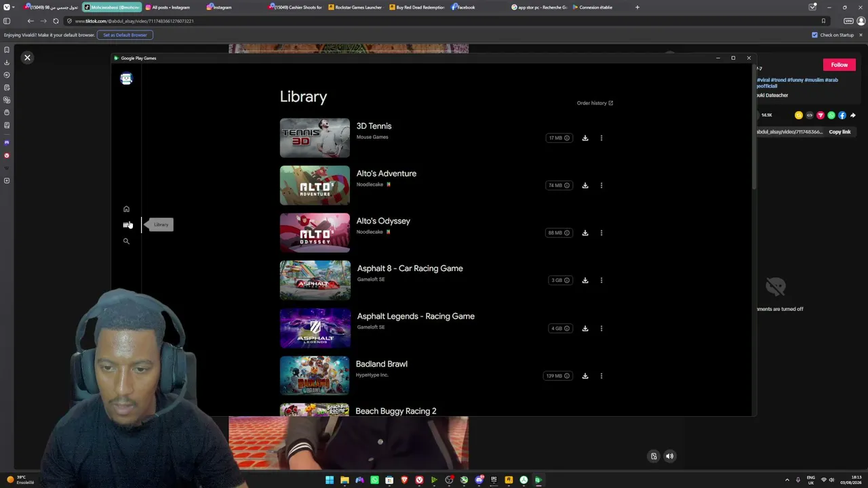Select the Alto's Odyssey title
Image resolution: width=868 pixels, height=488 pixels.
pos(383,221)
